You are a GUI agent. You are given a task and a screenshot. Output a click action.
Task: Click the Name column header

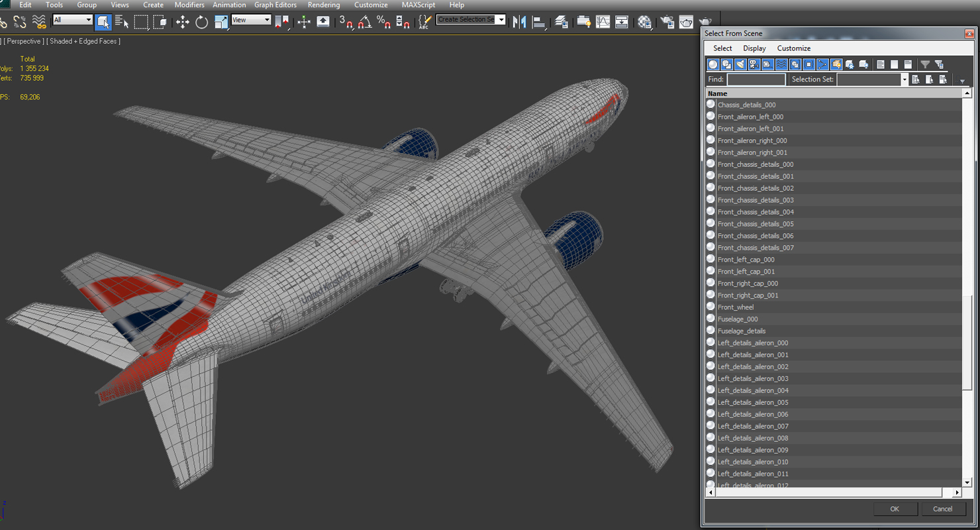(834, 93)
